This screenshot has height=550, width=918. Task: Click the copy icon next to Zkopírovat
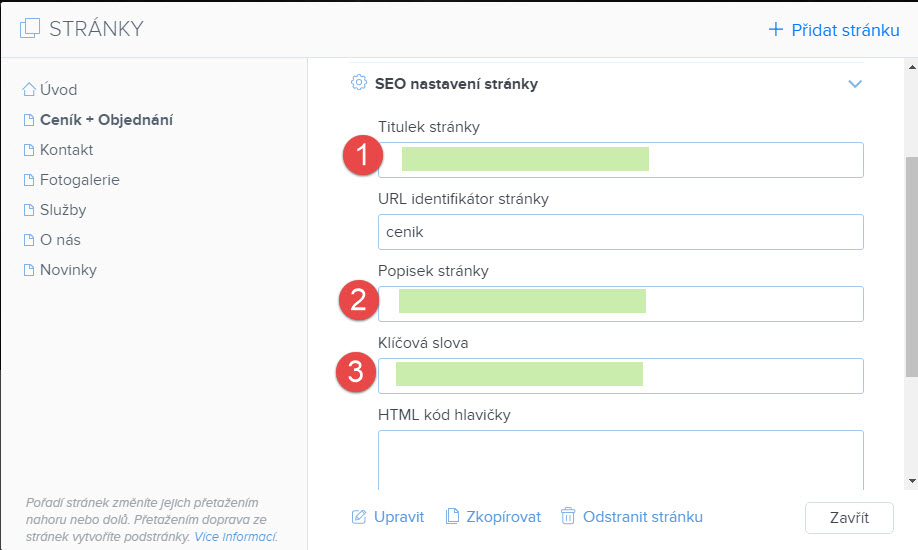[x=452, y=516]
